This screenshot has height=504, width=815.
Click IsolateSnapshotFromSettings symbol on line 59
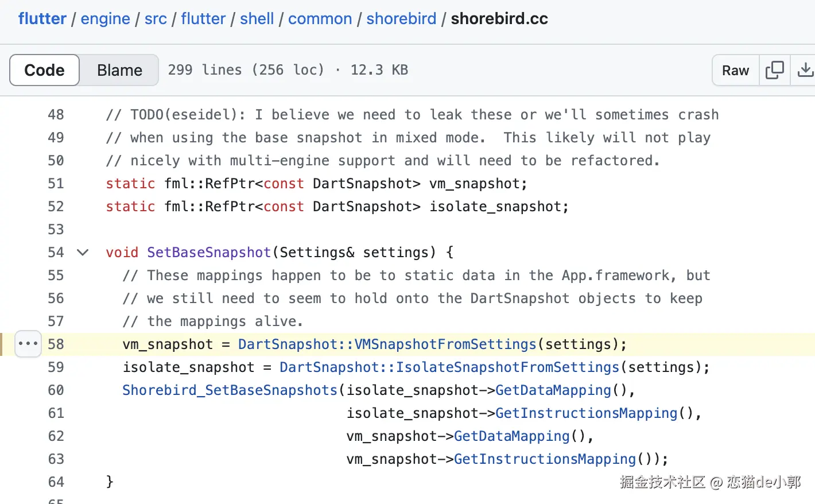(x=507, y=367)
